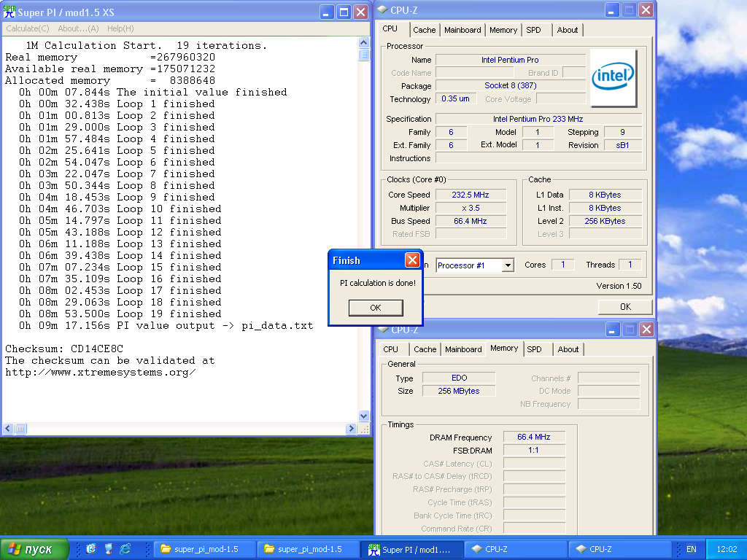The height and width of the screenshot is (560, 747).
Task: Click the Super PI title bar icon
Action: [x=9, y=12]
